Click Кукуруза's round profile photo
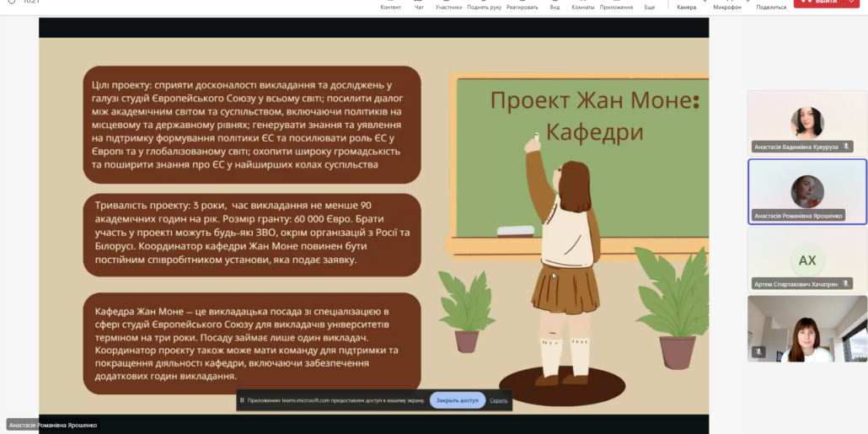This screenshot has width=868, height=434. click(x=807, y=122)
